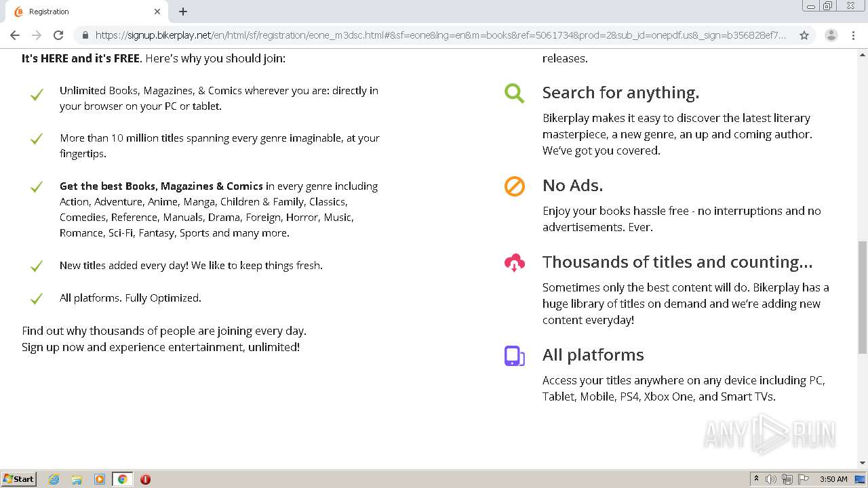Image resolution: width=868 pixels, height=488 pixels.
Task: Click the orange No Ads icon
Action: [x=515, y=186]
